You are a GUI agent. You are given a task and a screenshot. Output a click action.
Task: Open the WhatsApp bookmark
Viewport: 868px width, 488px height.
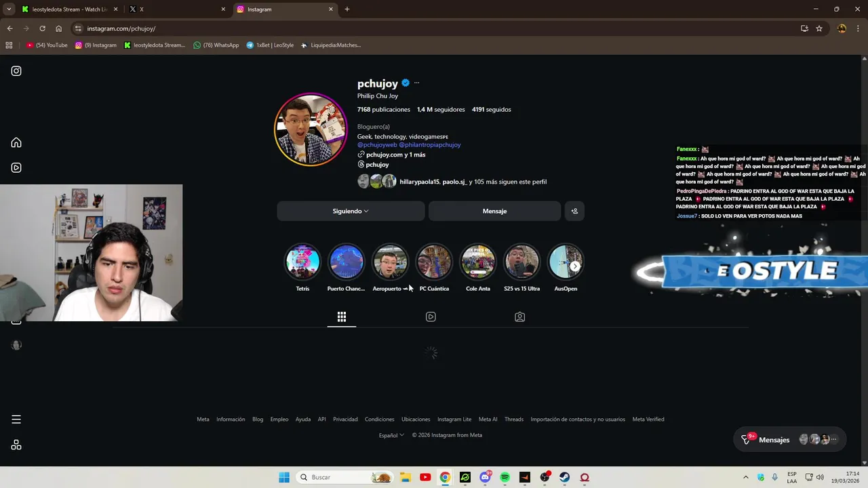coord(216,45)
